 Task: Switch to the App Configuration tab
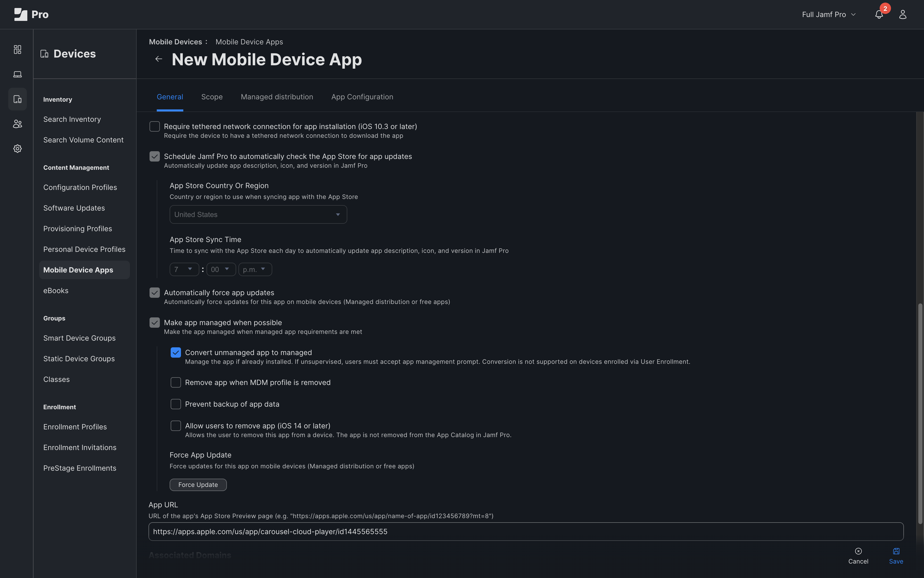(x=362, y=97)
